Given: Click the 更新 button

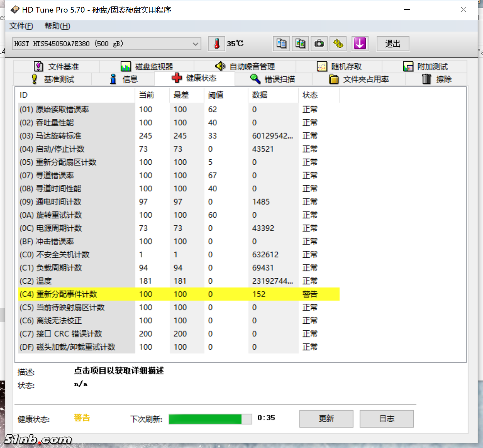Looking at the screenshot, I should (x=326, y=419).
